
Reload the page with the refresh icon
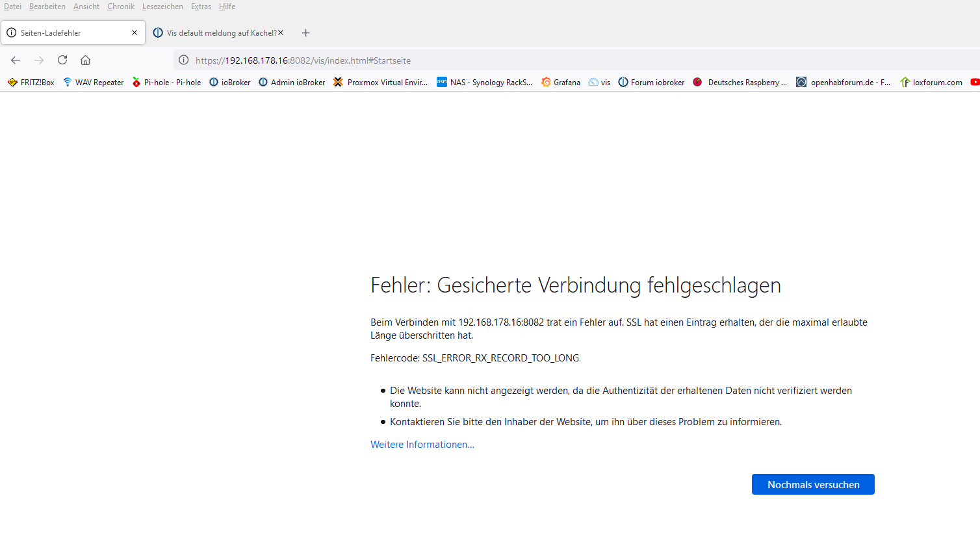pyautogui.click(x=62, y=60)
